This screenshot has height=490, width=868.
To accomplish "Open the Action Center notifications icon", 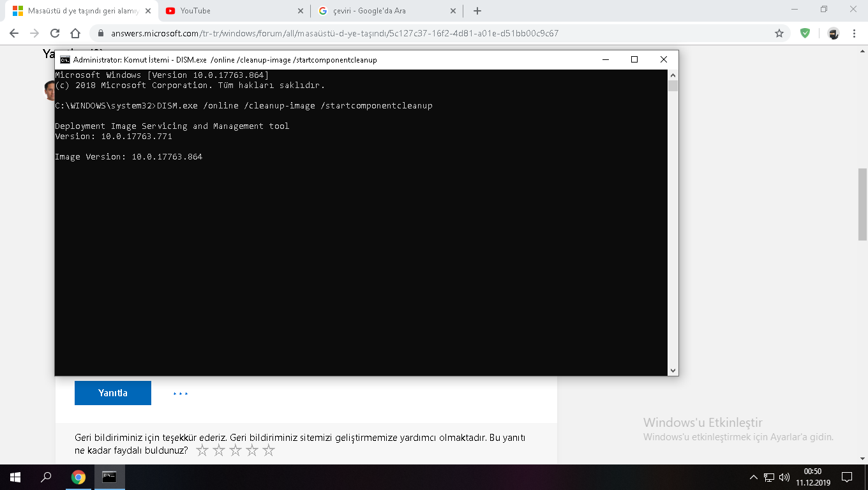I will coord(847,477).
